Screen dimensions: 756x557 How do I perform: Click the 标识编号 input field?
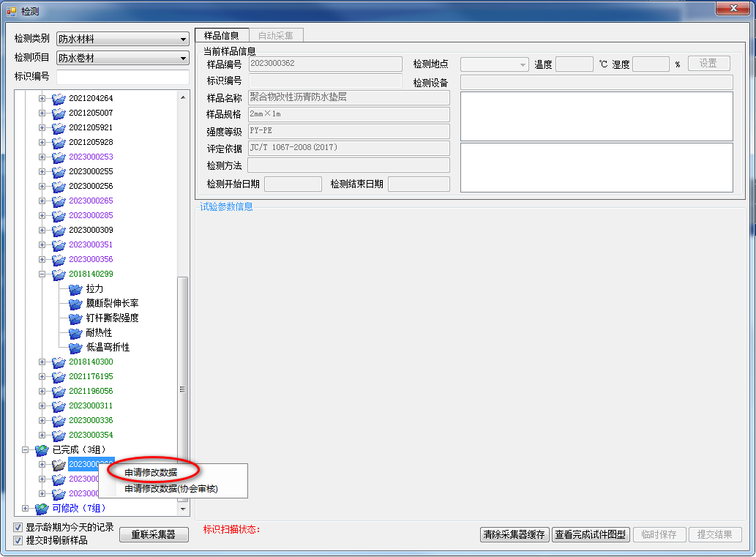pos(122,78)
